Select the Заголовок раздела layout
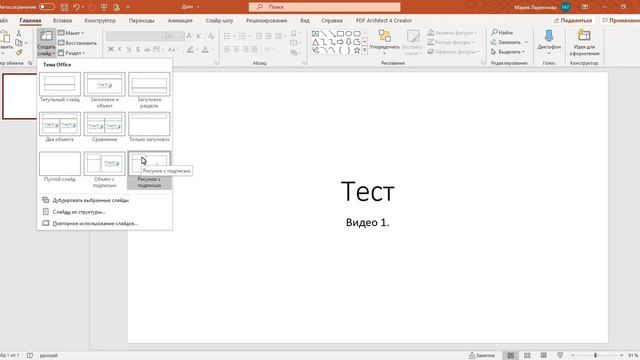Image resolution: width=640 pixels, height=360 pixels. [x=149, y=90]
